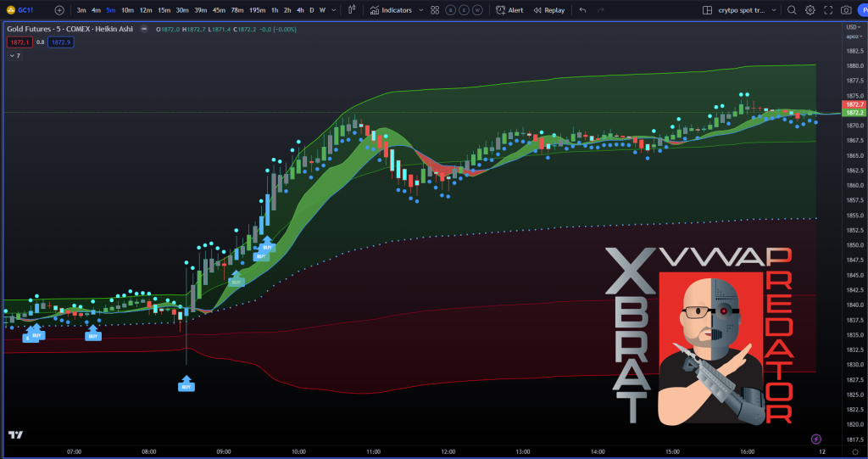
Task: Open the crytpo spot layout name
Action: (741, 10)
